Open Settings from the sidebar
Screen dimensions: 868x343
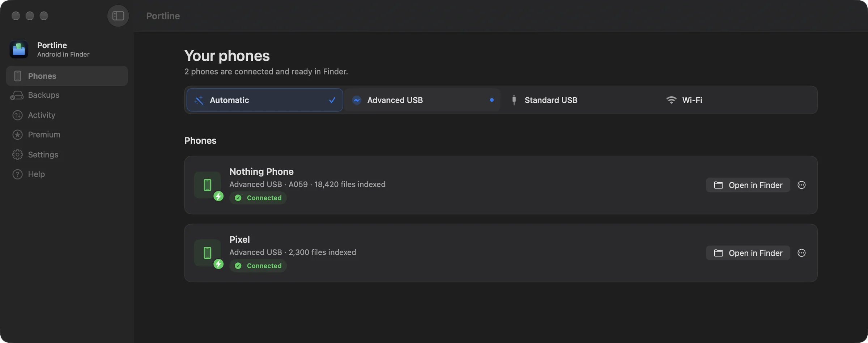67,154
